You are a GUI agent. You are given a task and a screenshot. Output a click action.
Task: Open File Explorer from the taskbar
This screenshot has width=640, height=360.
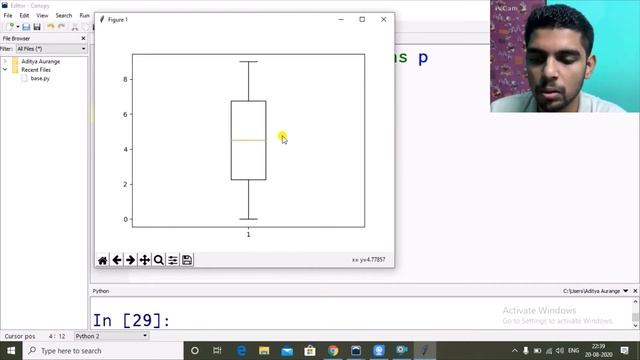264,351
